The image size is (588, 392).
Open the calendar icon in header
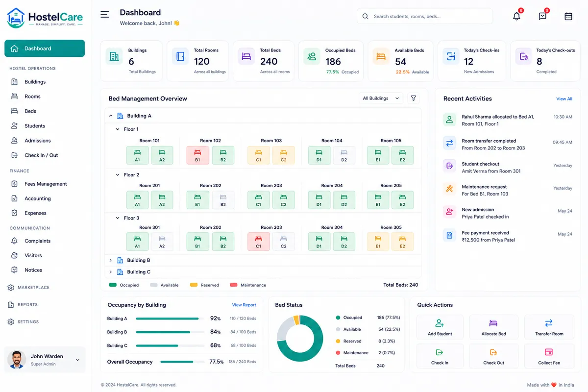(568, 16)
